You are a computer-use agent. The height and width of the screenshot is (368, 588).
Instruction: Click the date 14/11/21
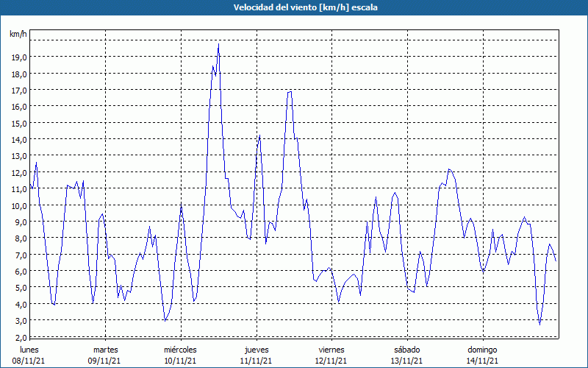click(482, 361)
